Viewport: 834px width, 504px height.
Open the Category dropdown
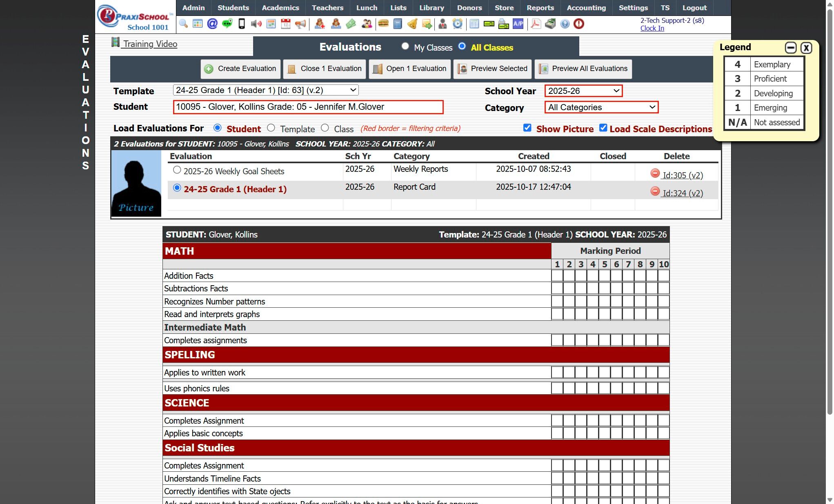click(x=601, y=107)
